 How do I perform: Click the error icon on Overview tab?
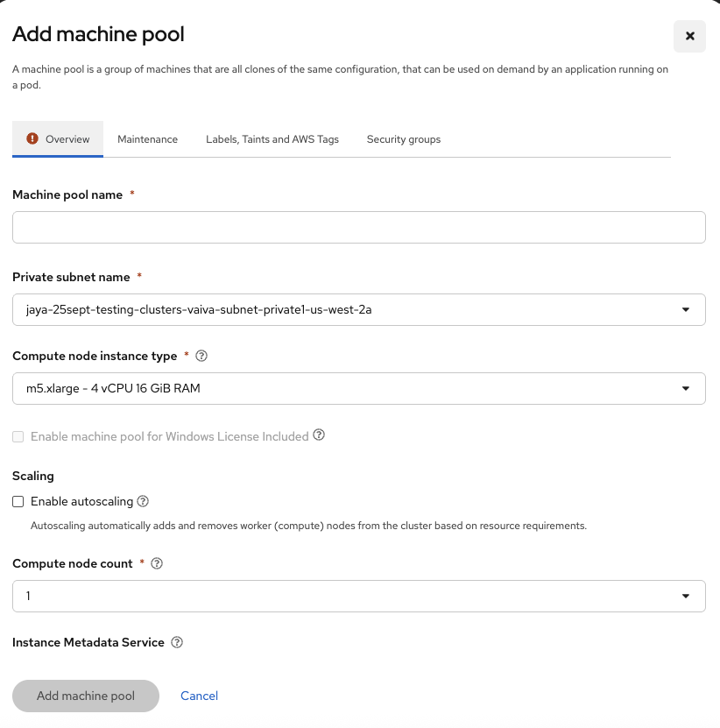32,138
